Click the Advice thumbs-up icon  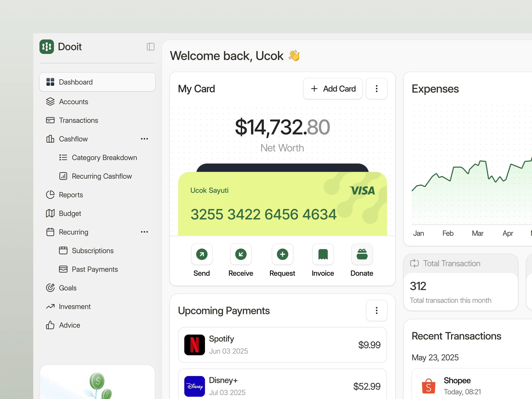pos(50,325)
